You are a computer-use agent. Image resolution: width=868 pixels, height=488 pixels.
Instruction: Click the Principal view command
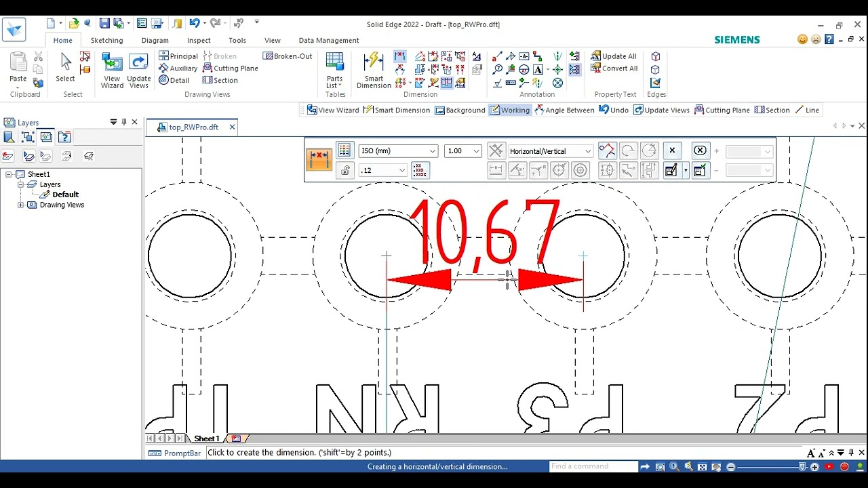(178, 56)
